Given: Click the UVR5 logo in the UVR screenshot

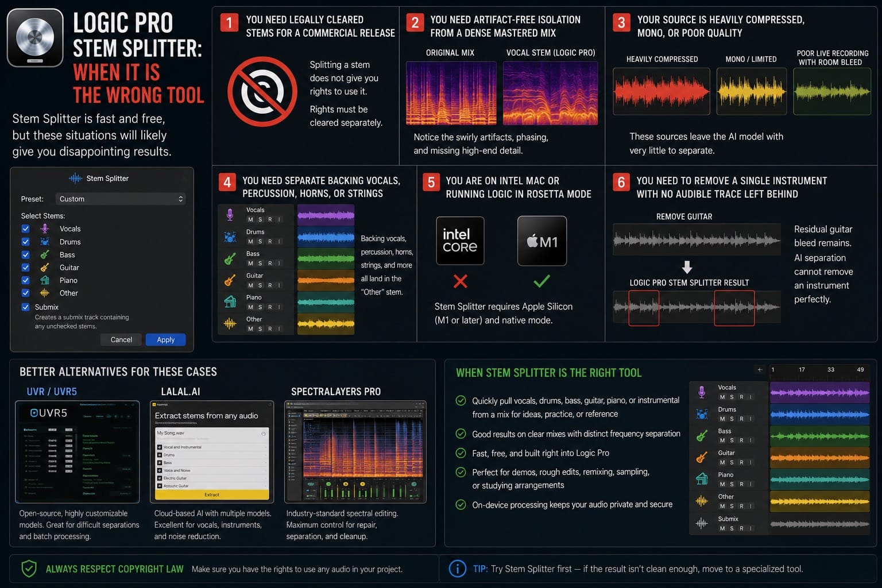Looking at the screenshot, I should tap(48, 413).
